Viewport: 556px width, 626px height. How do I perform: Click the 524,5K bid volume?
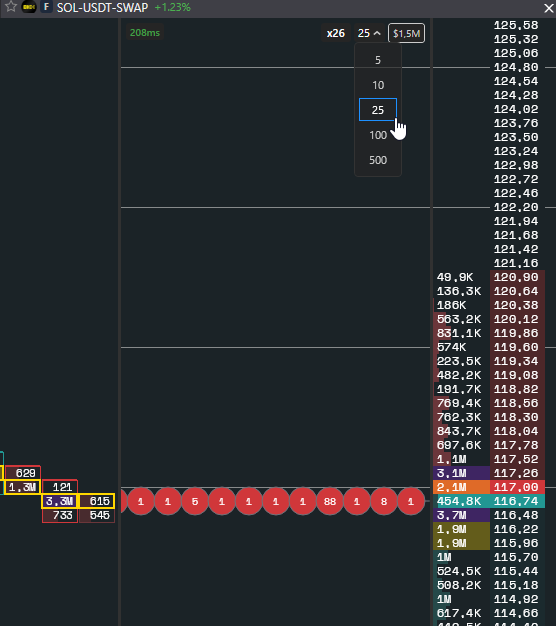[x=459, y=571]
